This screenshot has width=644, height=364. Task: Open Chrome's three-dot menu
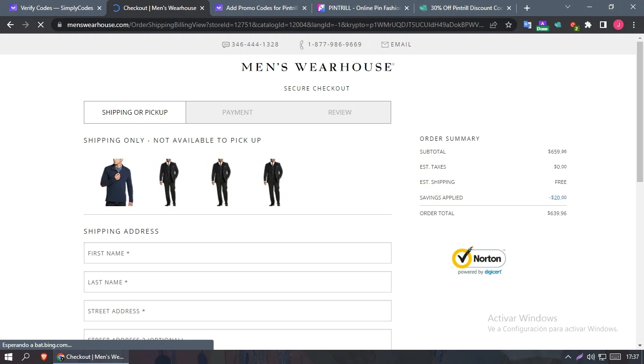coord(634,25)
